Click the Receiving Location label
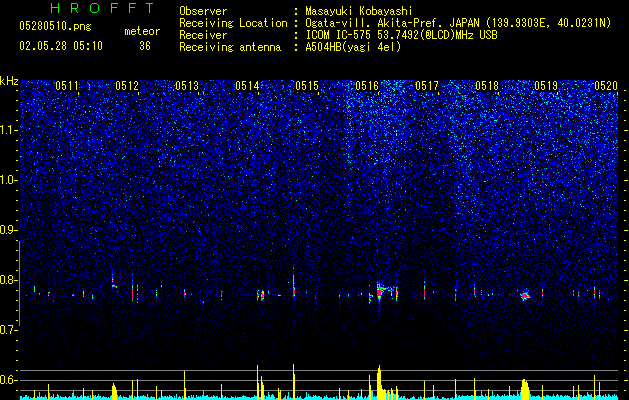Screen dimensions: 629x400 pos(233,23)
